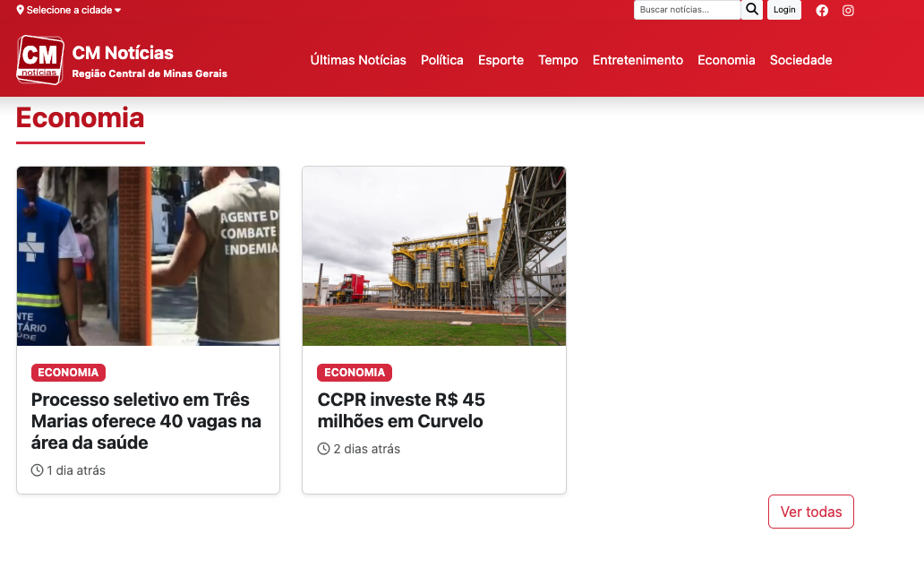Click the ECONOMIA tag on the CCPR card

355,373
